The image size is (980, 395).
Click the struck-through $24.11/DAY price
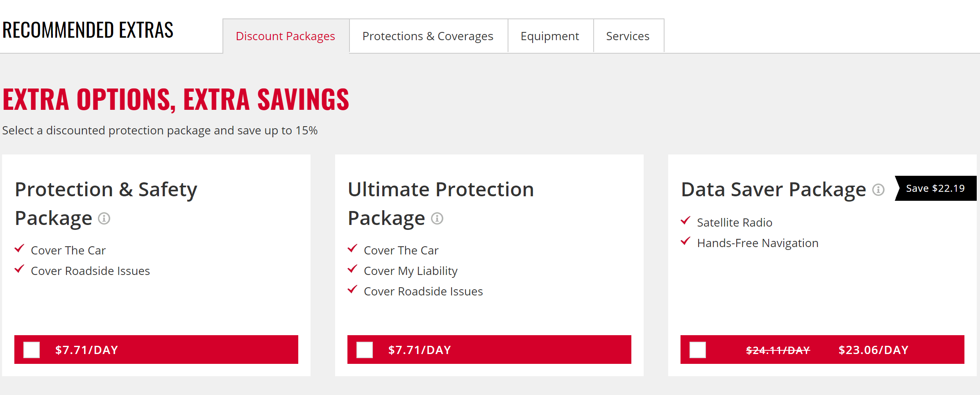778,350
